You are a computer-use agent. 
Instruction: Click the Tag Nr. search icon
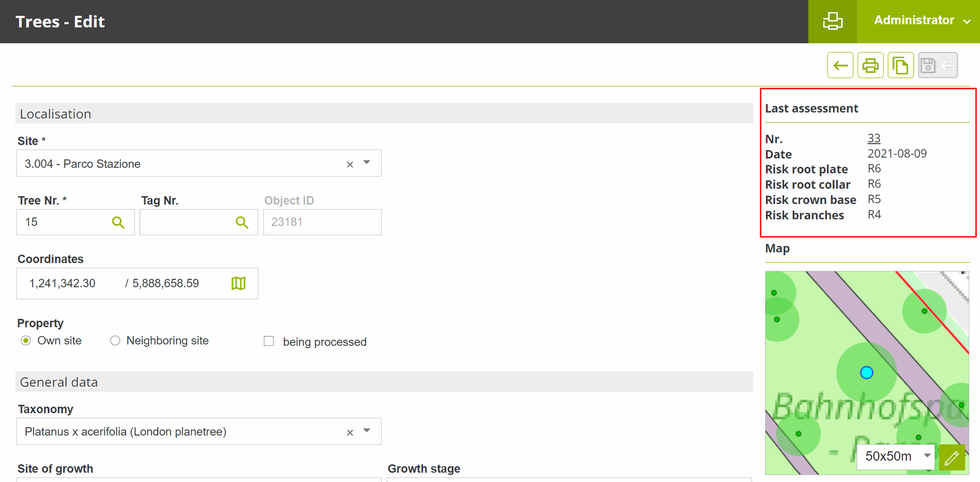click(x=242, y=222)
